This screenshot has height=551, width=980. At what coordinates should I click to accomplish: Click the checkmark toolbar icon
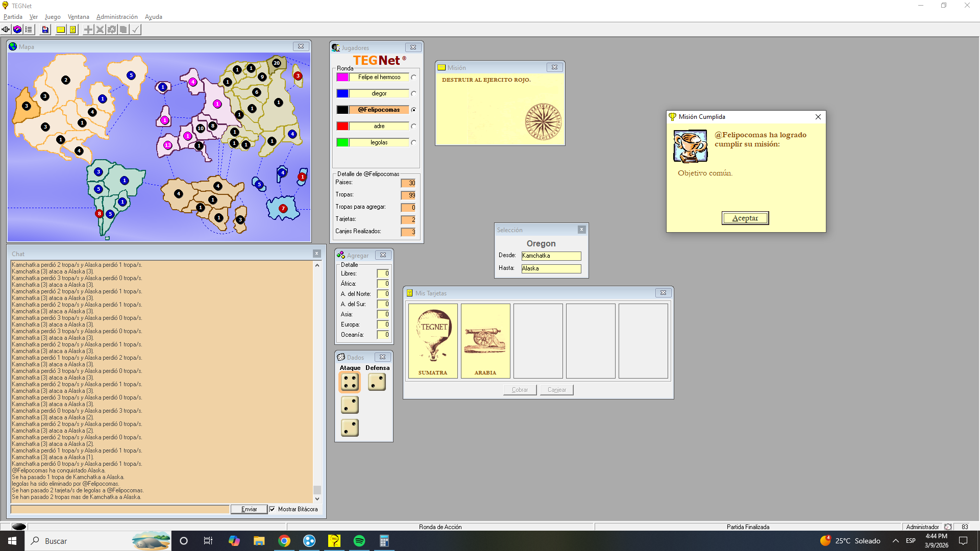point(135,30)
